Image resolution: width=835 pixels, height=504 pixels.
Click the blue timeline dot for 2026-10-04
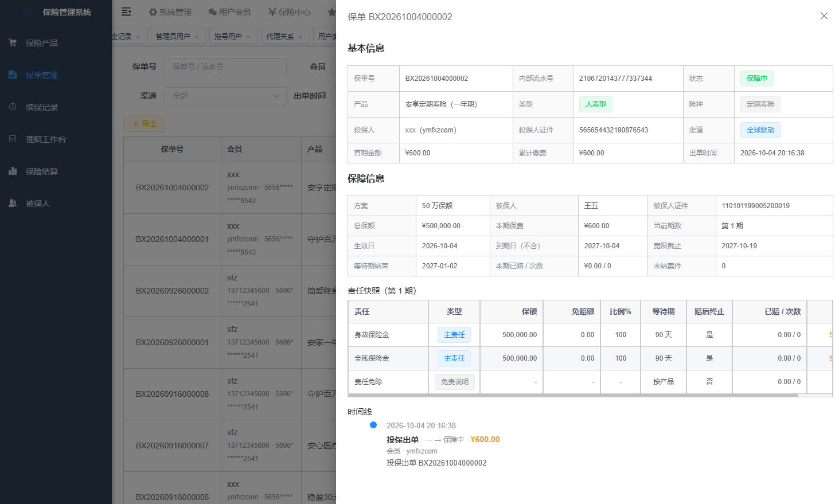[x=373, y=425]
